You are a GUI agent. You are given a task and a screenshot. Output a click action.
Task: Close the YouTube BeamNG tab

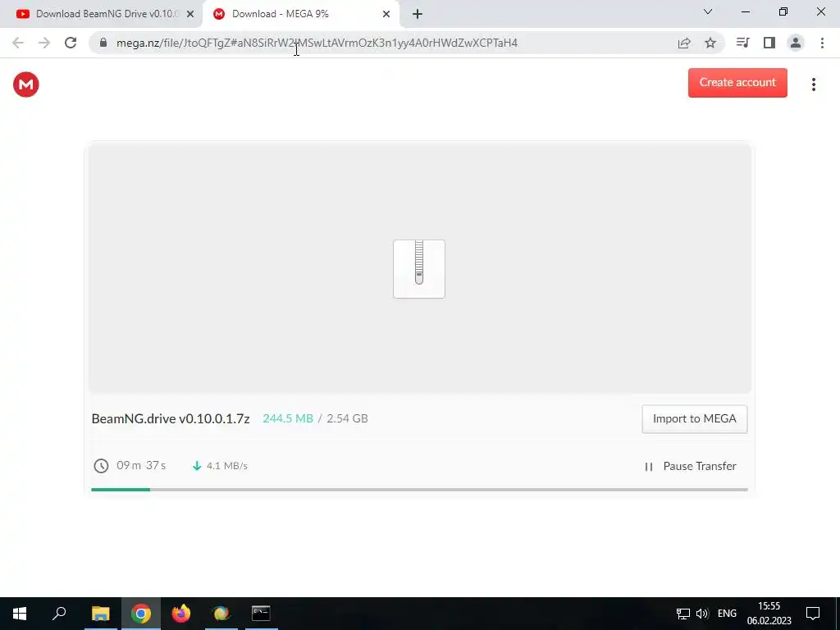pyautogui.click(x=190, y=14)
